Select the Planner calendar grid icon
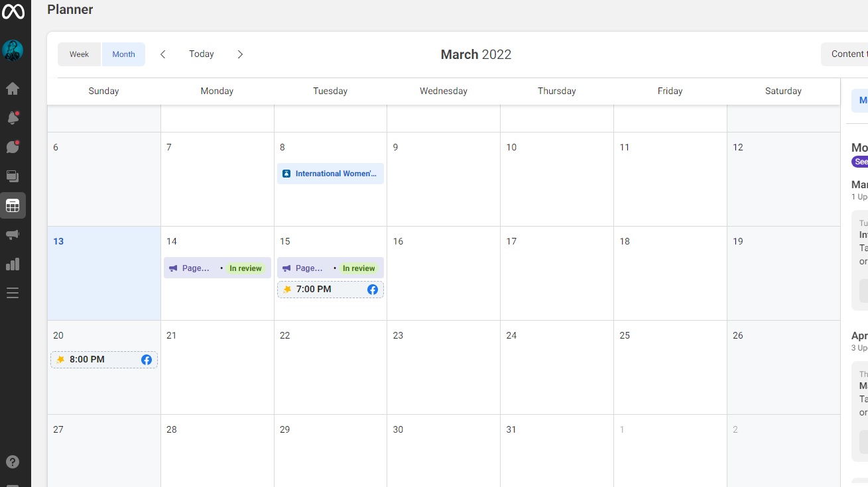Screen dimensions: 868x487 point(13,205)
